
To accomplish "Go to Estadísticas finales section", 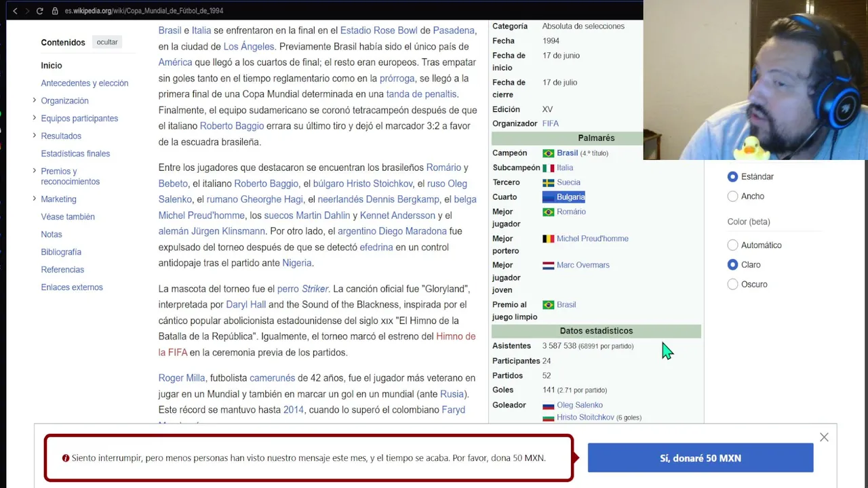I will (x=75, y=154).
